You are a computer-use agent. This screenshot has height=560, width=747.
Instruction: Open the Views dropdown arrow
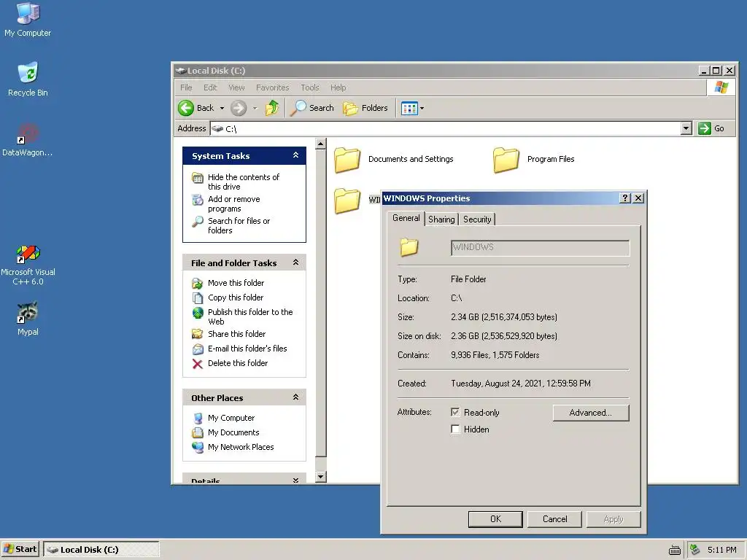[x=422, y=108]
